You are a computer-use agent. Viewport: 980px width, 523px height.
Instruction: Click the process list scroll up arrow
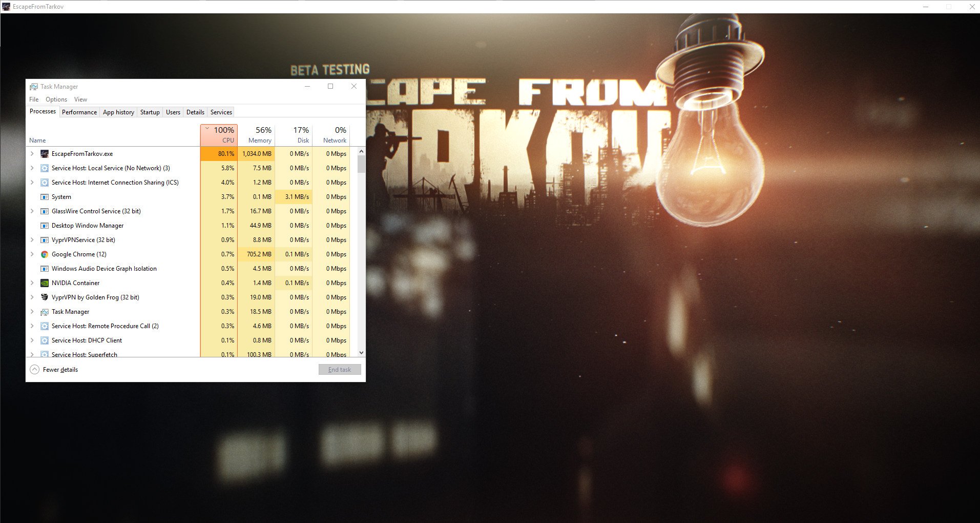click(x=361, y=151)
